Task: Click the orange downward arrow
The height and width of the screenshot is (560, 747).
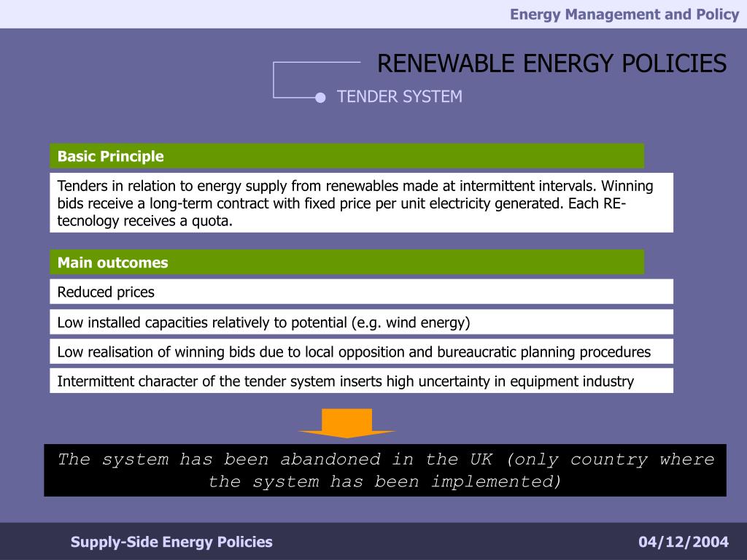Action: point(347,423)
